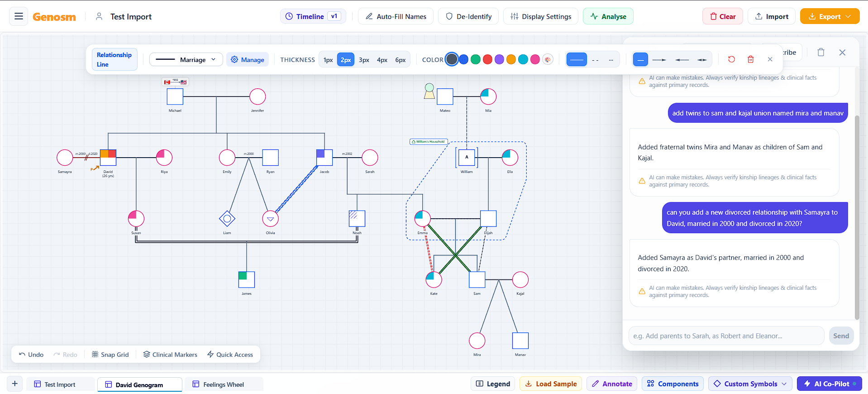Toggle Snap Grid

[x=110, y=355]
